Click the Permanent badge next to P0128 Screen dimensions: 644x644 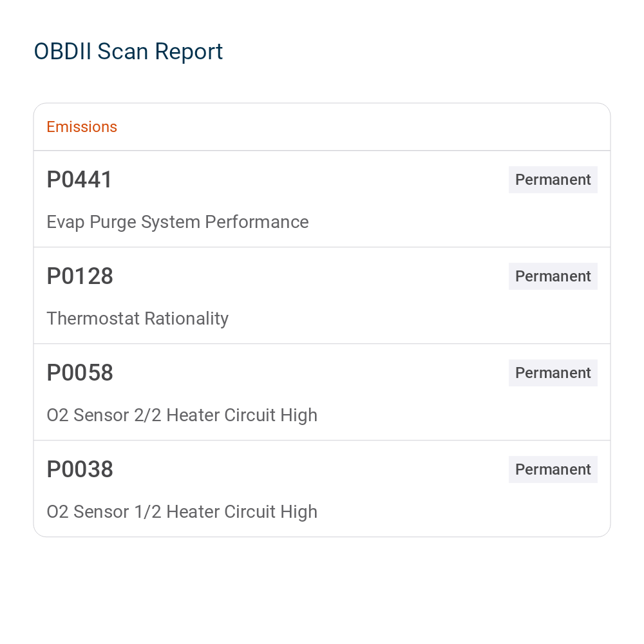553,276
